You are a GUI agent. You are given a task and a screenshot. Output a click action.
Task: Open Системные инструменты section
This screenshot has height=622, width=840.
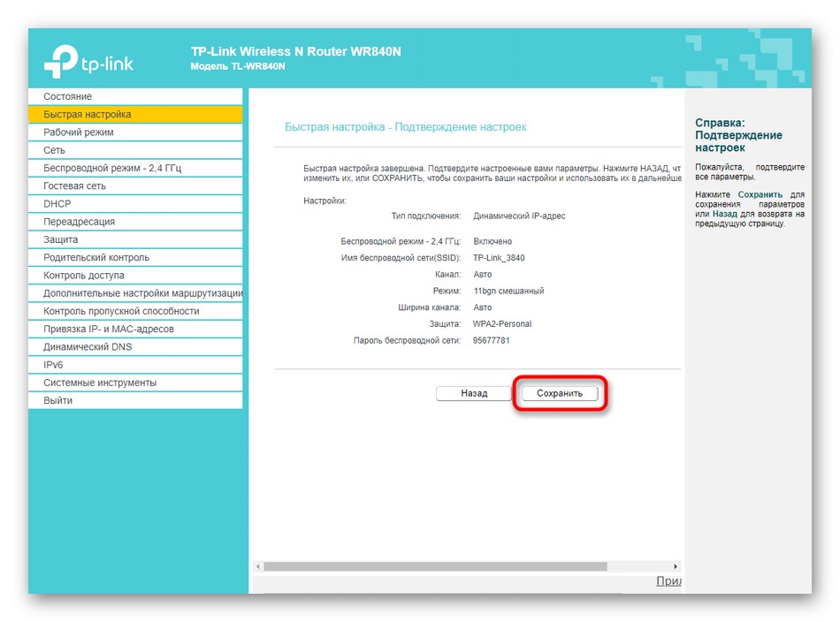(x=133, y=383)
